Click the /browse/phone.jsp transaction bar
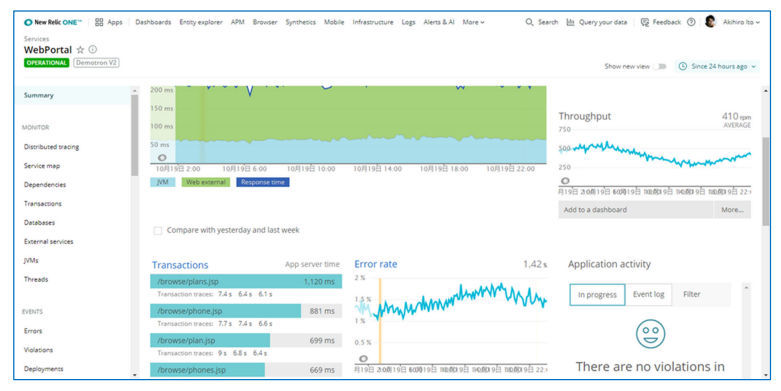The width and height of the screenshot is (781, 391). [x=246, y=311]
